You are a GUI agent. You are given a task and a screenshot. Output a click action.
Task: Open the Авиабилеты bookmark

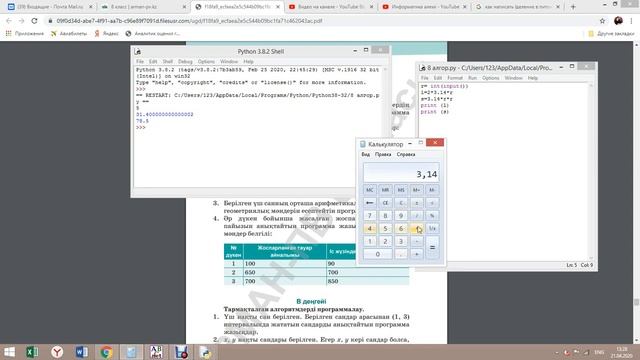point(69,33)
